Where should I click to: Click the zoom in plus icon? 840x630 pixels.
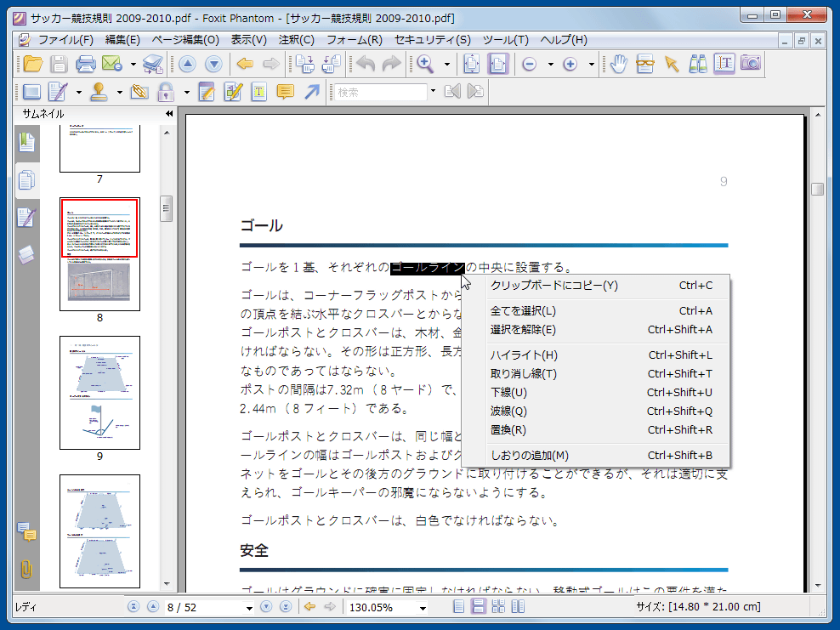pyautogui.click(x=570, y=65)
